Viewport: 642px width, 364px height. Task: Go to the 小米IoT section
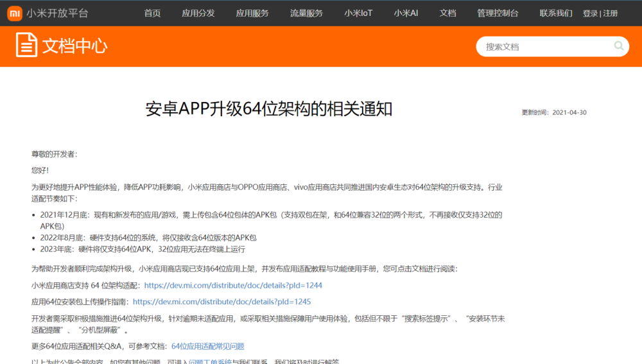click(x=358, y=13)
